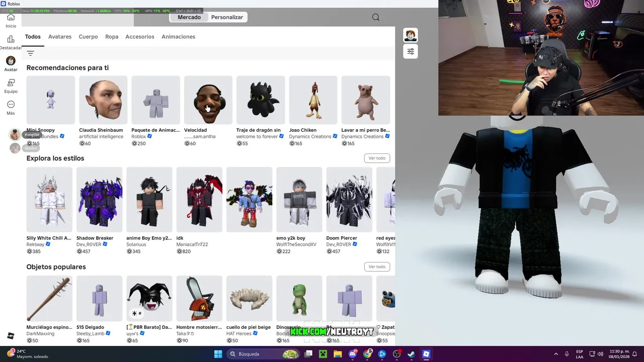Open the S15 Delgado body thumbnail
The height and width of the screenshot is (362, 644).
(x=99, y=299)
